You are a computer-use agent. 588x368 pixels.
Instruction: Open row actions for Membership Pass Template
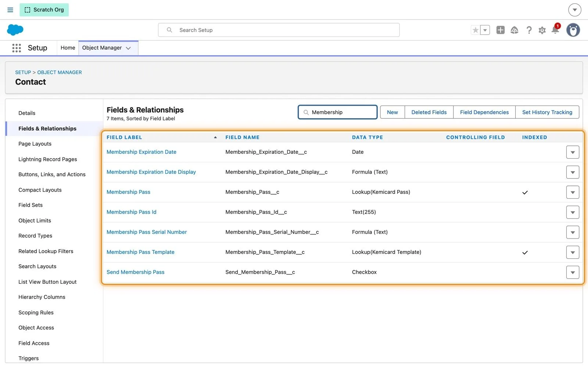(x=573, y=252)
